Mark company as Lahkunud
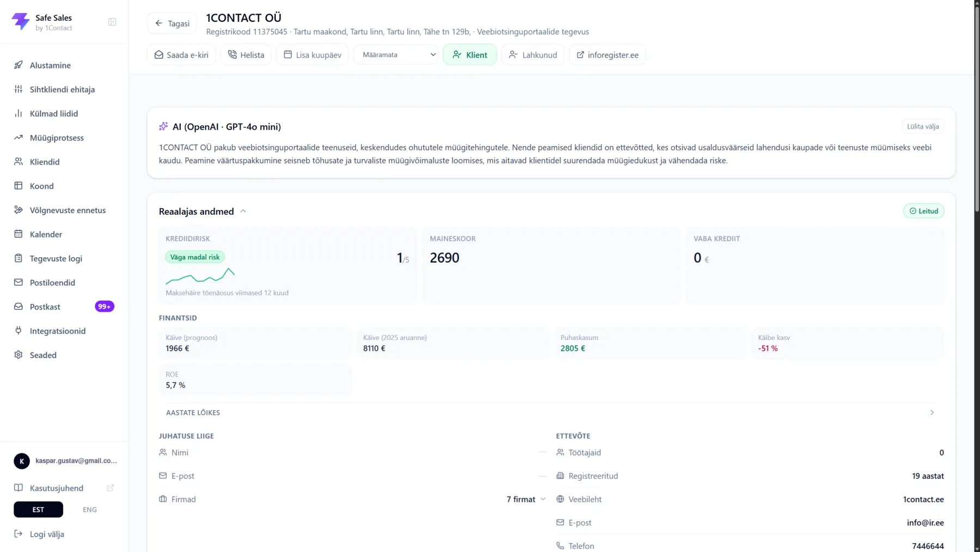The height and width of the screenshot is (552, 980). (x=533, y=54)
